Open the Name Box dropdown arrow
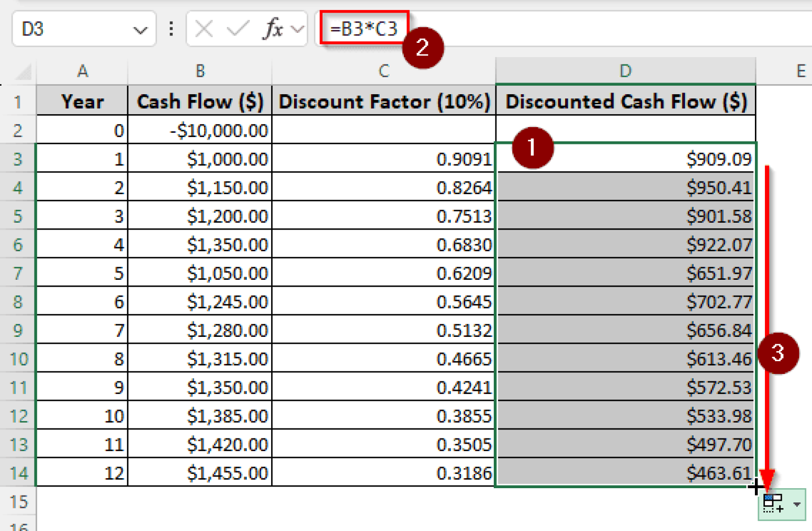This screenshot has width=812, height=531. (140, 29)
